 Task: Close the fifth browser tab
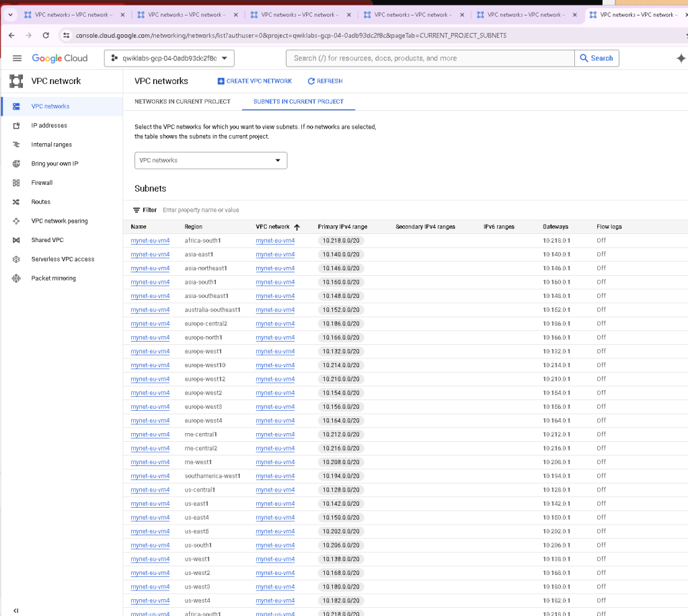575,15
